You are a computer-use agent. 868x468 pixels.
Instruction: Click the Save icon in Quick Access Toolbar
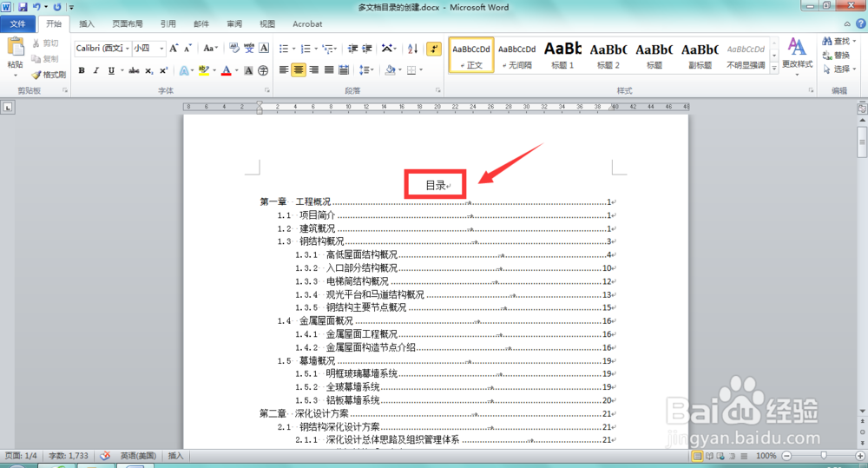(23, 7)
